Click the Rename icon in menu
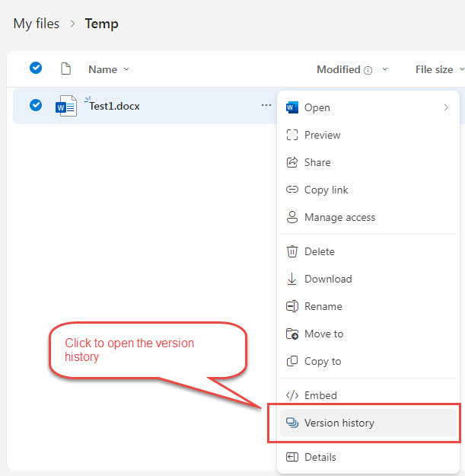465x476 pixels. tap(292, 306)
